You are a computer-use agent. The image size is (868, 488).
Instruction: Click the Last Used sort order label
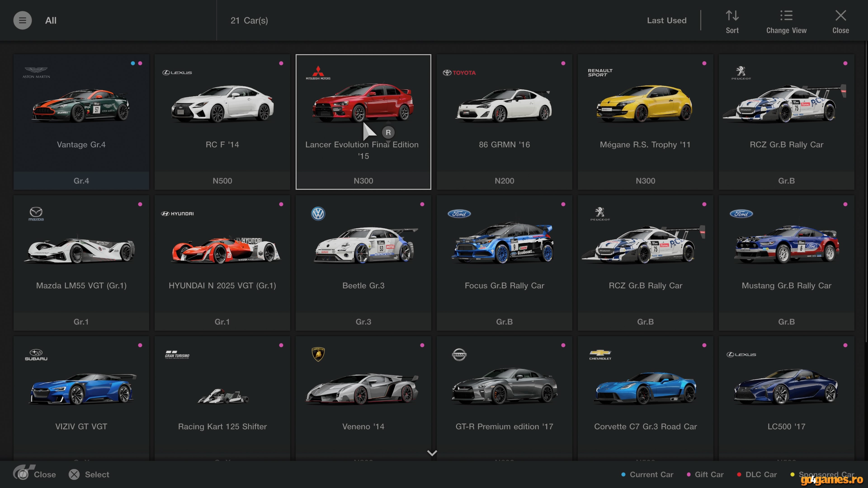pyautogui.click(x=667, y=20)
